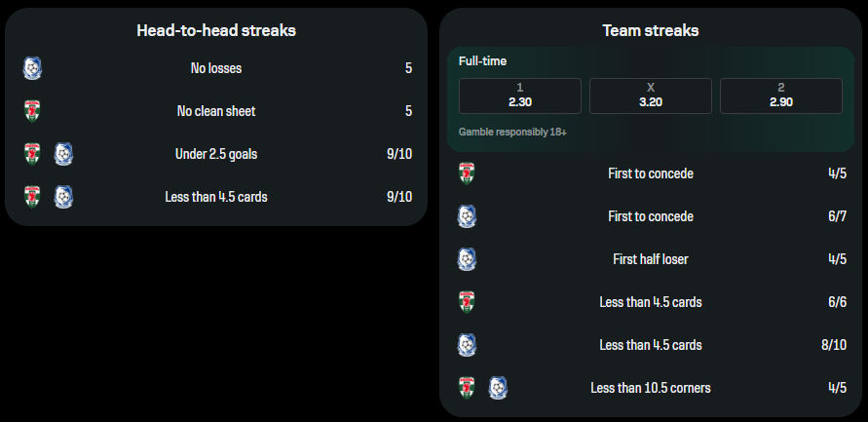Image resolution: width=868 pixels, height=422 pixels.
Task: Select home win odds 2.30
Action: click(x=520, y=96)
